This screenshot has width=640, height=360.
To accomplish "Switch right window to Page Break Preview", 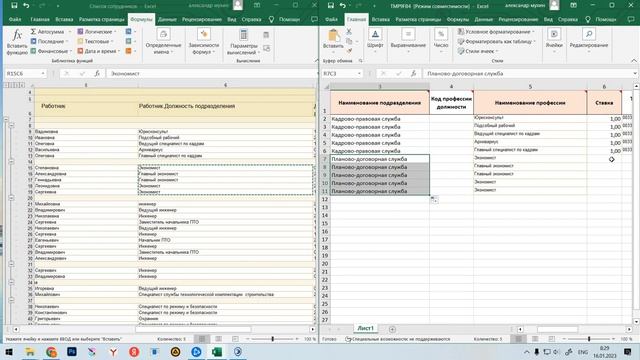I will pos(552,339).
